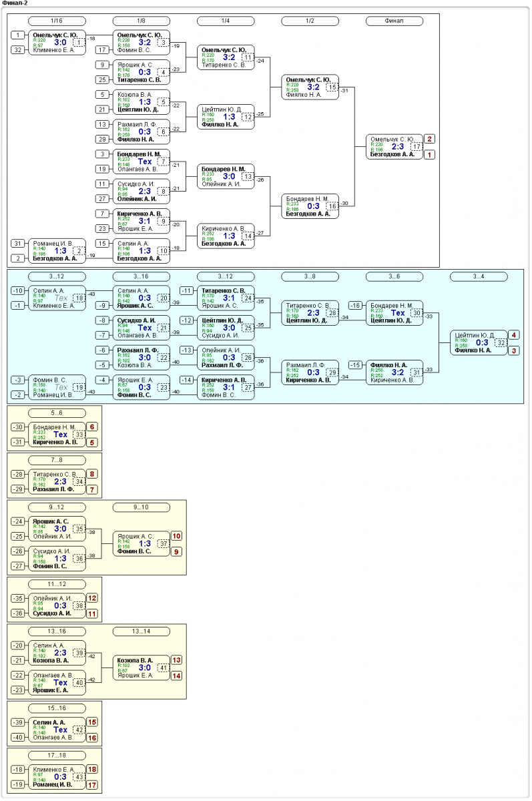Viewport: 532px width, 801px height.
Task: Click red place badge 13 beside Козюпа
Action: tap(177, 660)
